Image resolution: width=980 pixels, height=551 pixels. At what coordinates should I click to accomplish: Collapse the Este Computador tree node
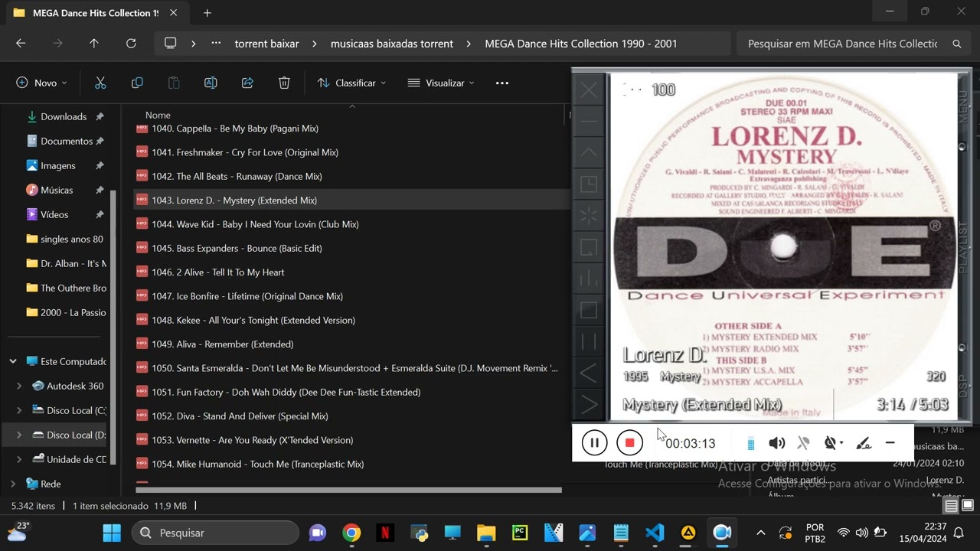(13, 361)
